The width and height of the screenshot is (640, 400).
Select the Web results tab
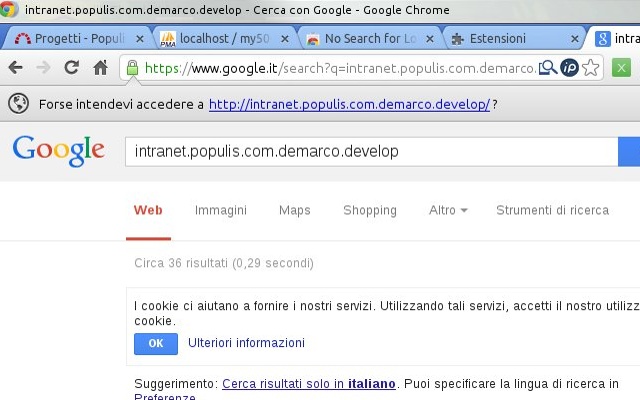pos(148,210)
